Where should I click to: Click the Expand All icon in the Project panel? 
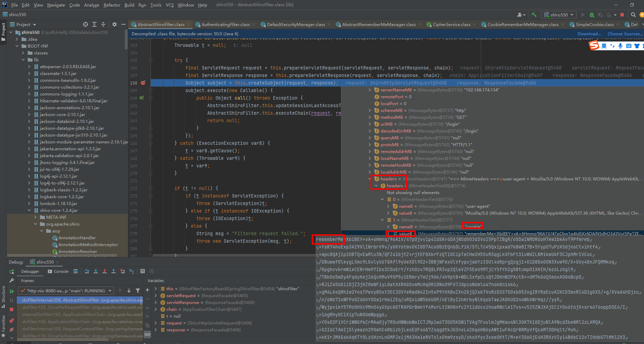(x=94, y=24)
